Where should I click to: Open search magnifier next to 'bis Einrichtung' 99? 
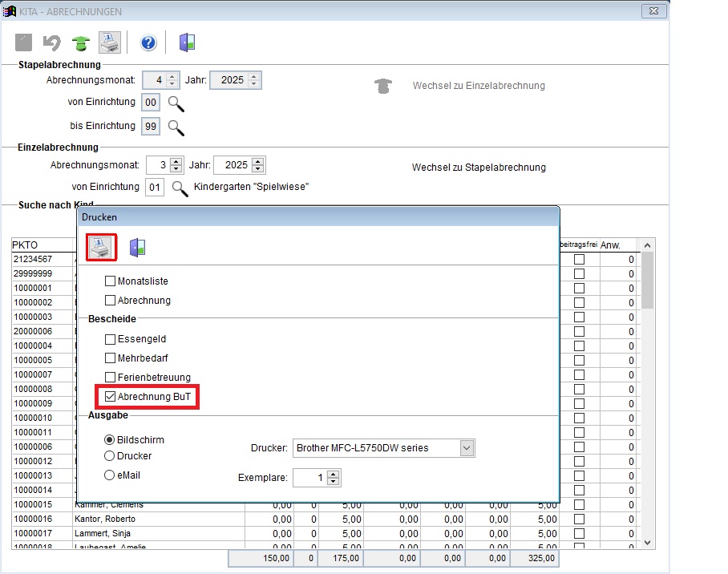click(176, 127)
